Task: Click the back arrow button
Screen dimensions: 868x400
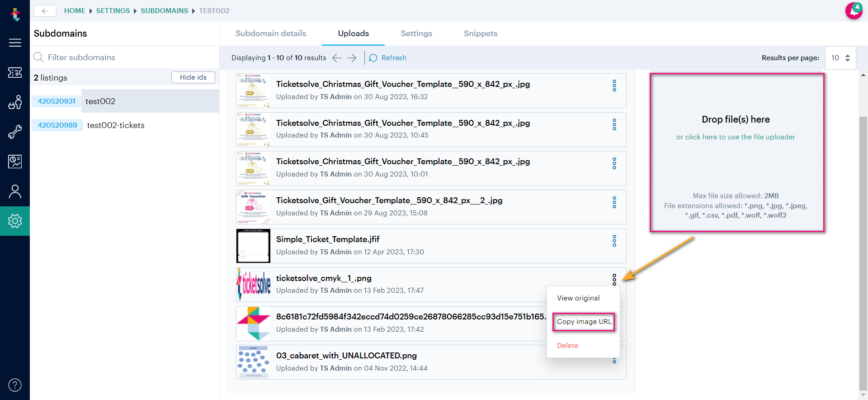Action: (45, 11)
